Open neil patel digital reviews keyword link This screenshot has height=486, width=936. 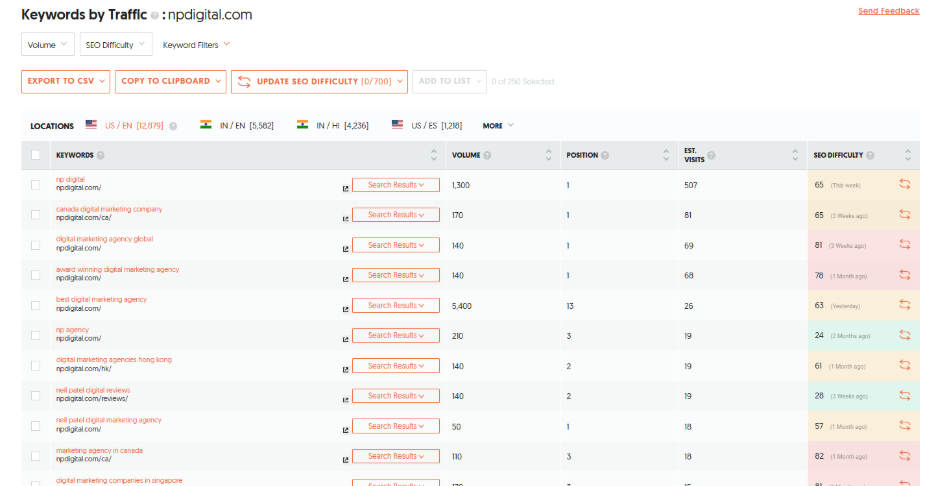click(x=93, y=390)
